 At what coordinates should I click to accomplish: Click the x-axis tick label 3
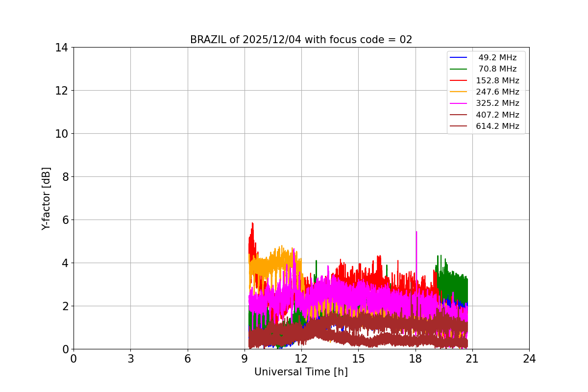130,359
